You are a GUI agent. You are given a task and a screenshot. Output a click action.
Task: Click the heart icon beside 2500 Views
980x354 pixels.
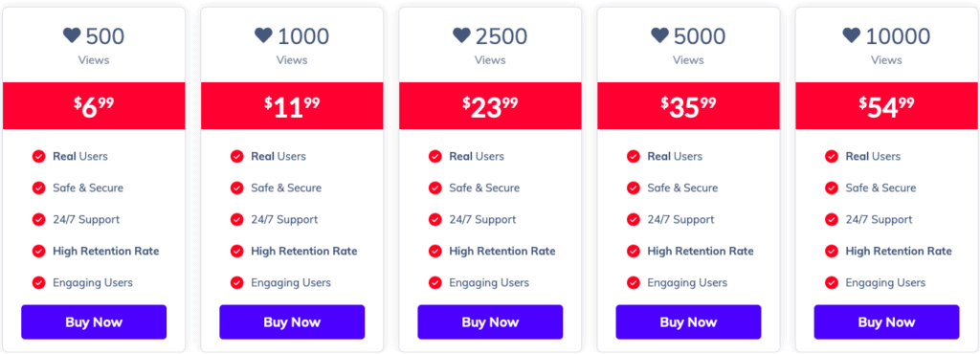coord(462,35)
